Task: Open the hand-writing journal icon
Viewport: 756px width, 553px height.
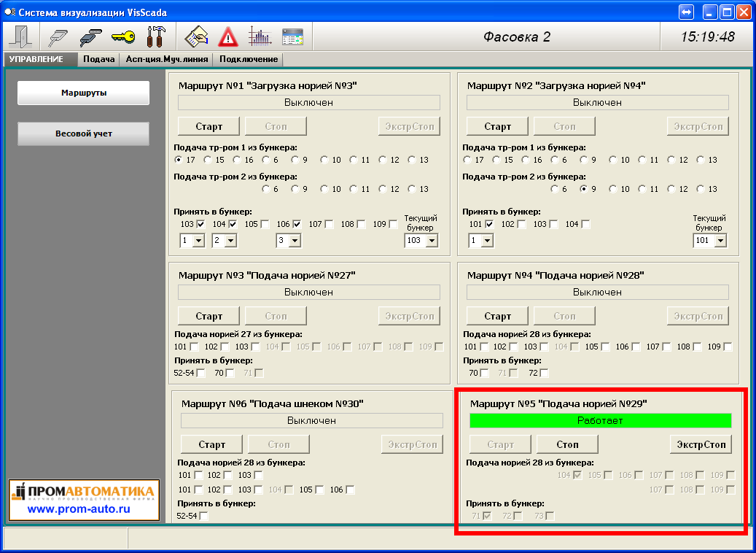Action: (196, 36)
